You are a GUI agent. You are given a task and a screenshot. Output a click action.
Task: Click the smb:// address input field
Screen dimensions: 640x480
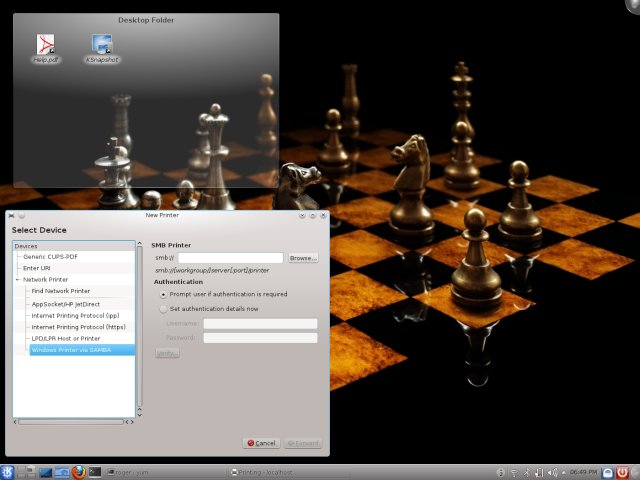(230, 258)
